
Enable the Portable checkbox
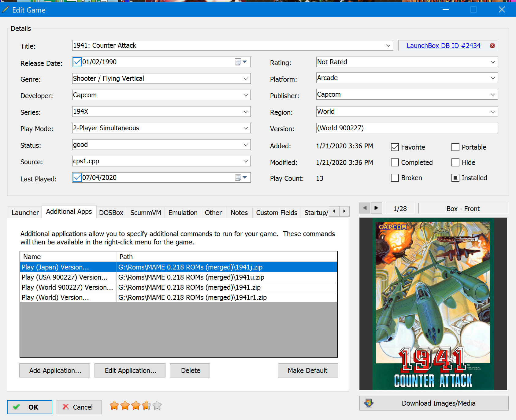[x=455, y=147]
